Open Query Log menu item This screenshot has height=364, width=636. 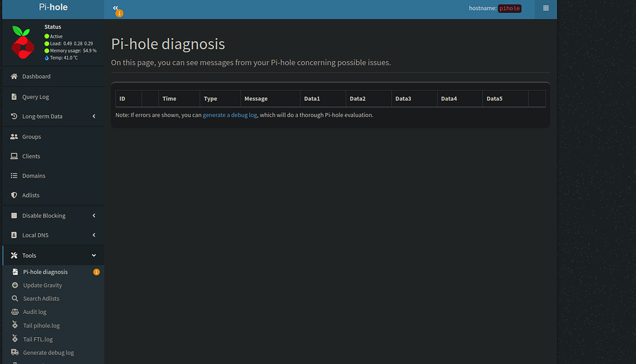point(53,96)
